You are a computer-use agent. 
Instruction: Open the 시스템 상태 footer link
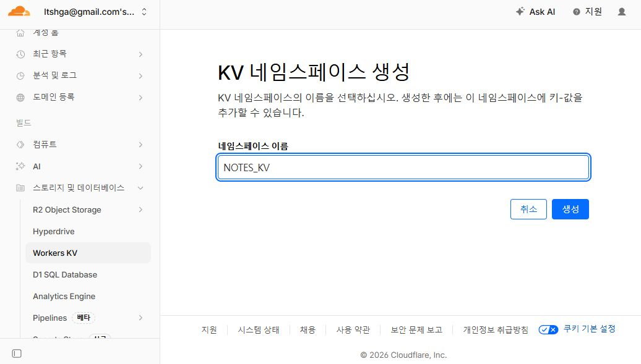[x=259, y=329]
